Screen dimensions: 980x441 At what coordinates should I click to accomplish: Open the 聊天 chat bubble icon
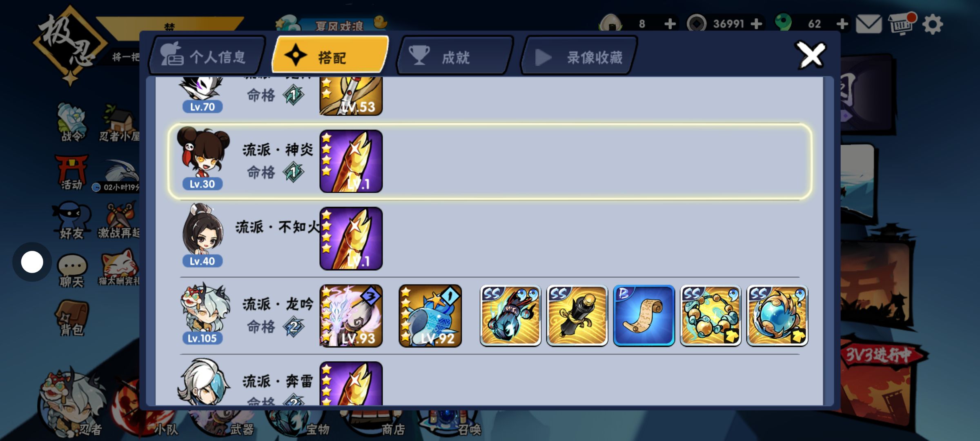[72, 271]
